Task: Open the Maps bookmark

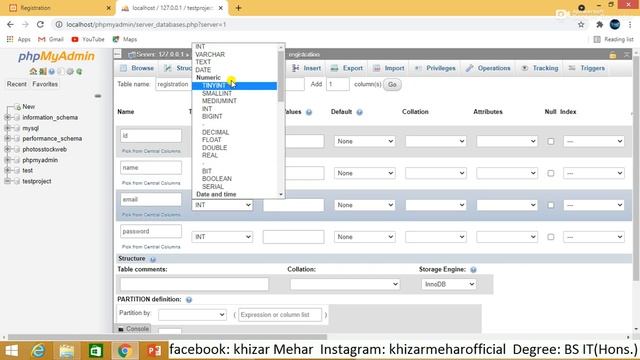Action: click(125, 39)
